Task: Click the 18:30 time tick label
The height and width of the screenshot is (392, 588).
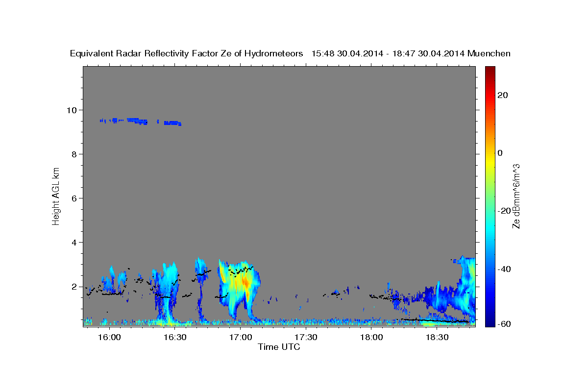Action: click(x=438, y=337)
